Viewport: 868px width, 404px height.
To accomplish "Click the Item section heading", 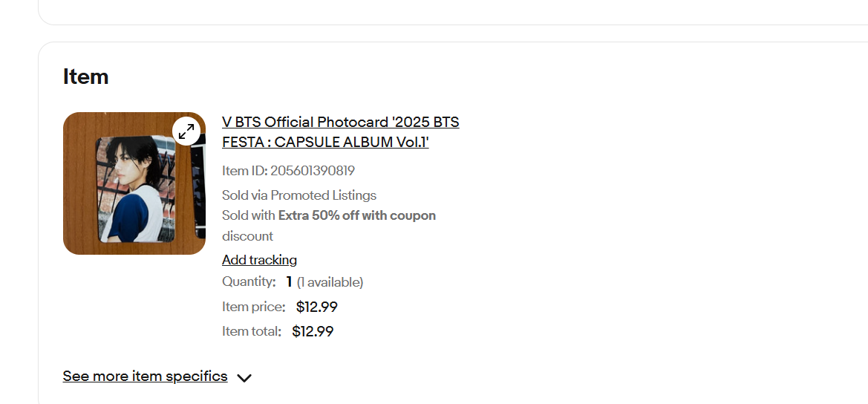I will tap(86, 76).
